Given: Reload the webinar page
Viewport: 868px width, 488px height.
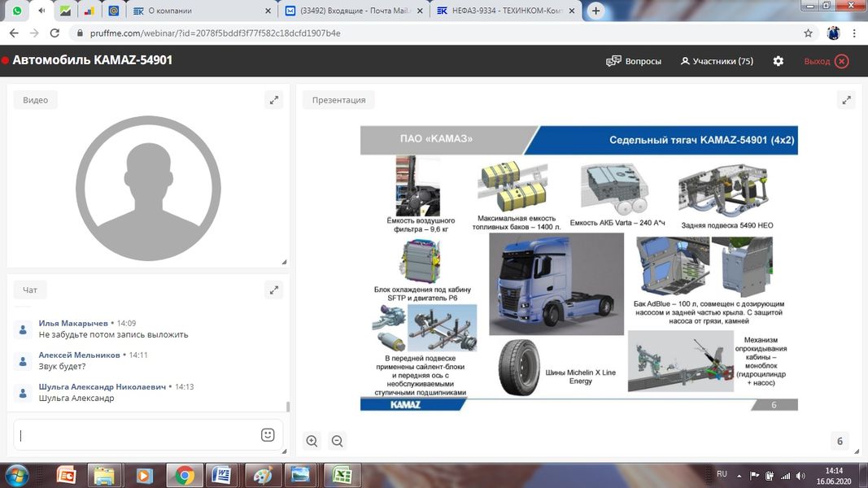Looking at the screenshot, I should pos(55,33).
